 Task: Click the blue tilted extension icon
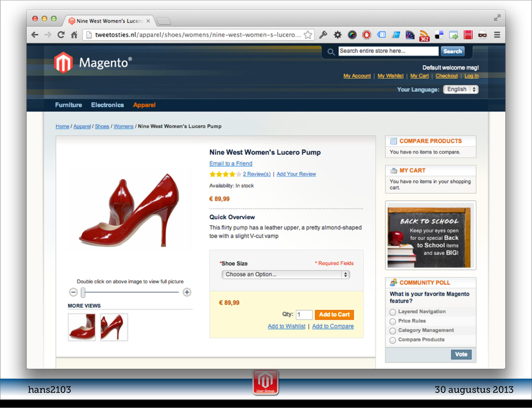pos(396,35)
